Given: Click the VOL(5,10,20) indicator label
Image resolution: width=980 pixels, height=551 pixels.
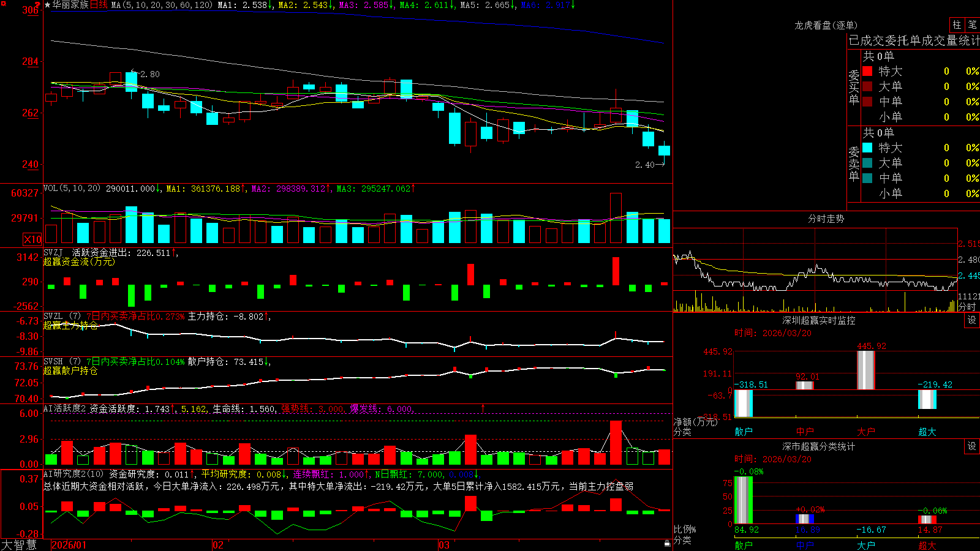Looking at the screenshot, I should pos(72,189).
